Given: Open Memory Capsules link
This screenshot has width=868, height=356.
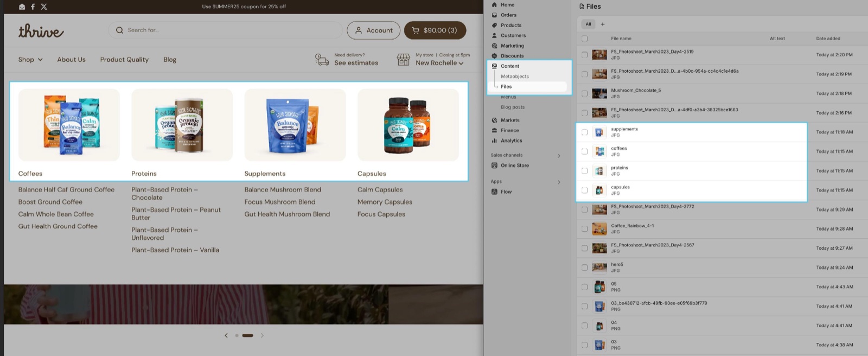Looking at the screenshot, I should tap(385, 202).
